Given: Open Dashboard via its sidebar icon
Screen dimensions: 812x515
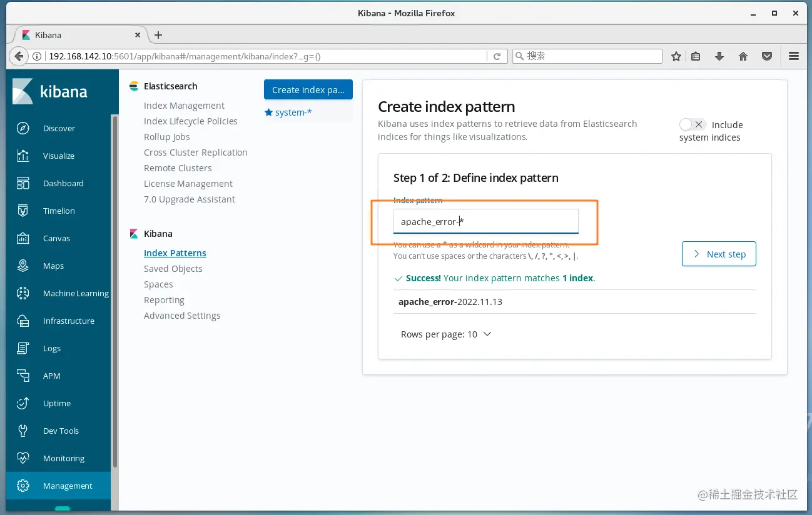Looking at the screenshot, I should point(23,183).
